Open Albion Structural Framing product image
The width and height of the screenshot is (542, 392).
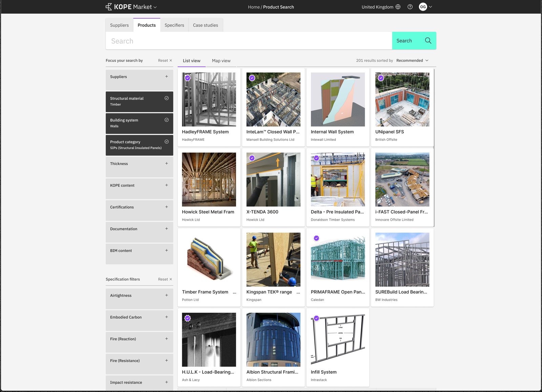coord(273,340)
